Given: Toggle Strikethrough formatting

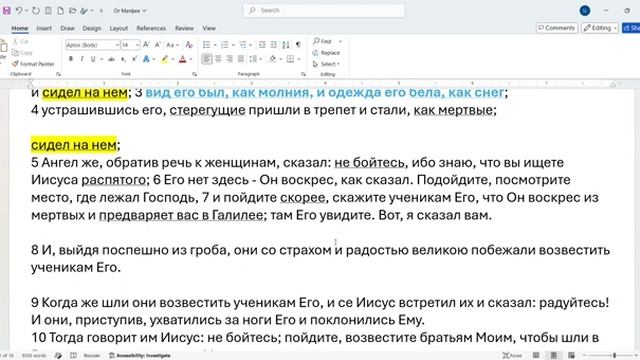Looking at the screenshot, I should point(111,59).
